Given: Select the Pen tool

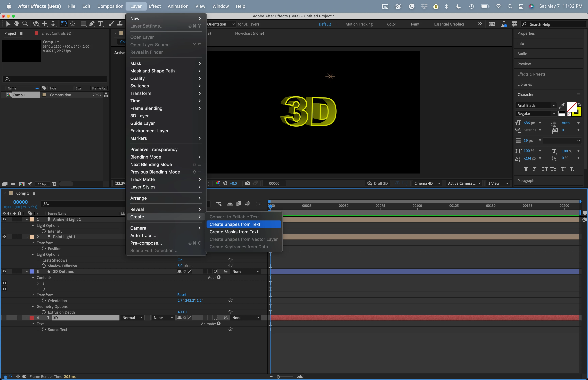Looking at the screenshot, I should (x=92, y=24).
